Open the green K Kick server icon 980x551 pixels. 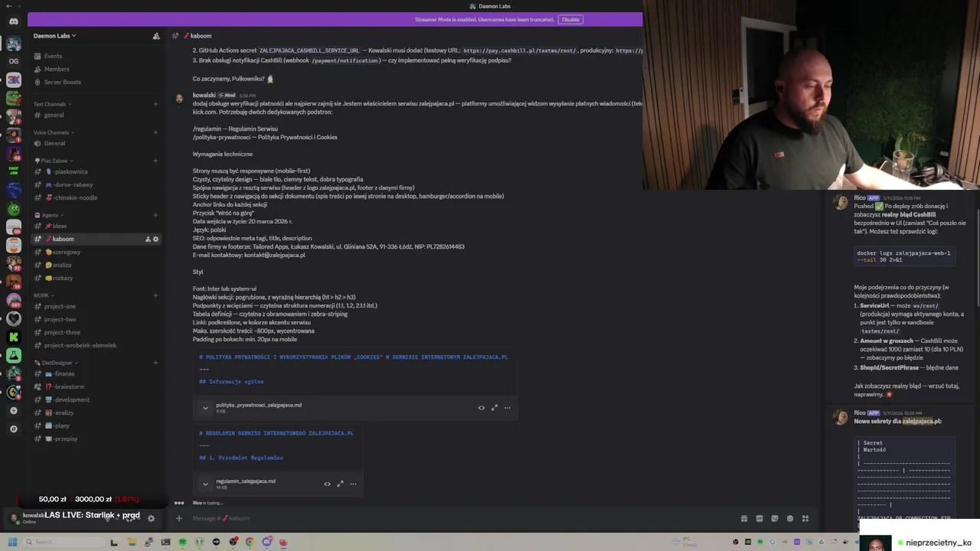14,337
